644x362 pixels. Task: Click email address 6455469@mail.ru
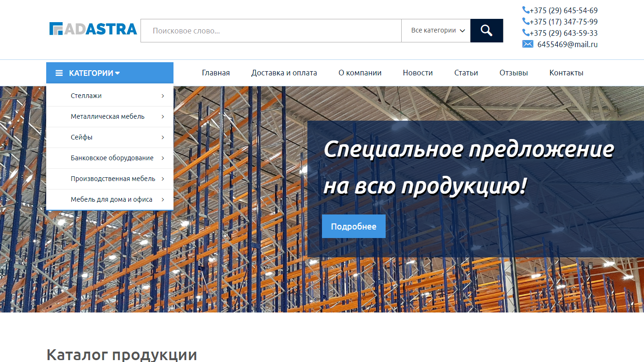pyautogui.click(x=568, y=44)
